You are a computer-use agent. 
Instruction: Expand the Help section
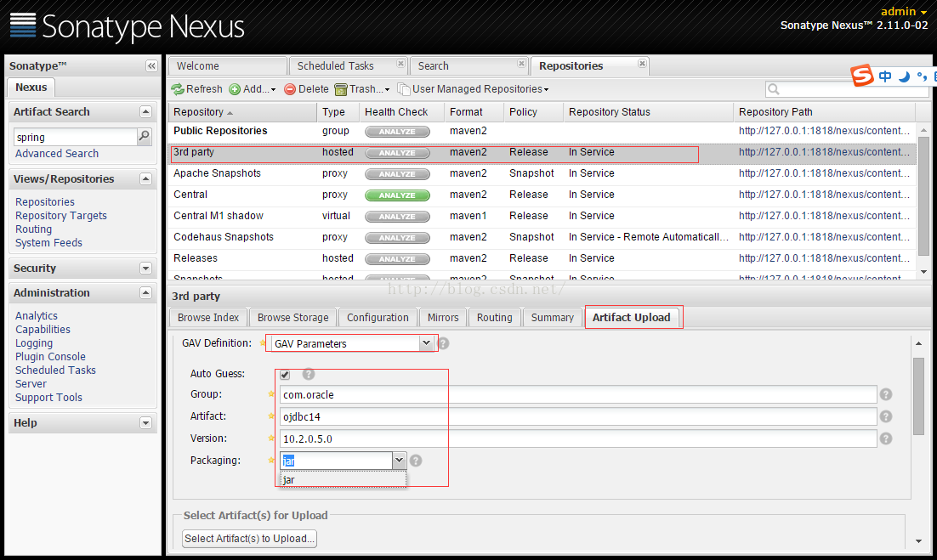point(145,422)
